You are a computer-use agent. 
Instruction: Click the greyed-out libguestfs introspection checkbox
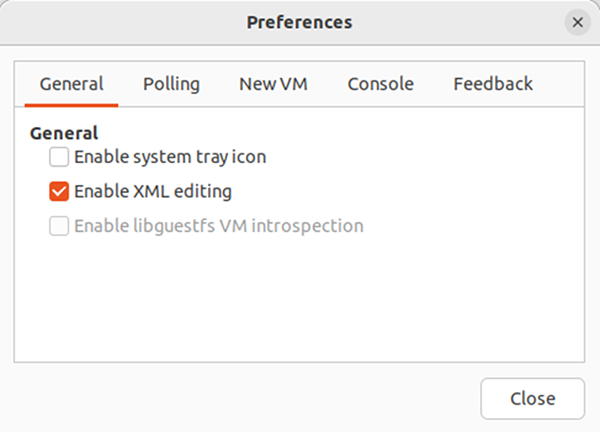pyautogui.click(x=59, y=226)
